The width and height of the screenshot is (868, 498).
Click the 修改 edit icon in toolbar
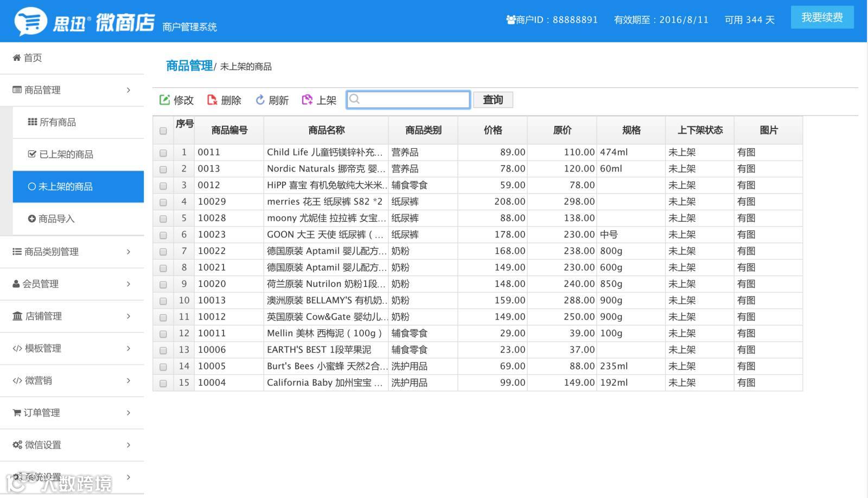click(x=164, y=100)
